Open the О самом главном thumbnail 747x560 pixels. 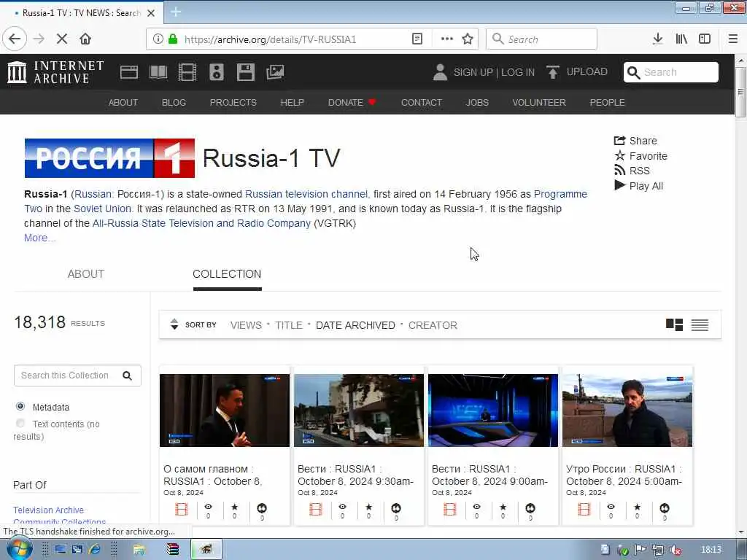(225, 411)
